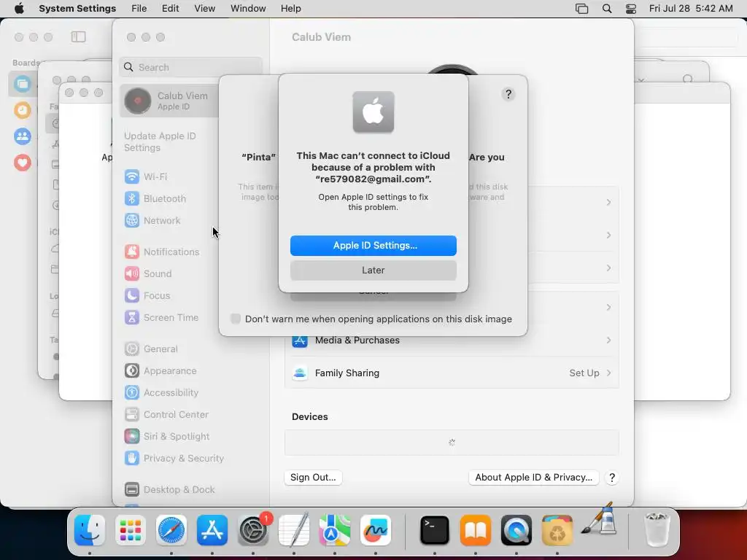The height and width of the screenshot is (560, 747).
Task: Open Books from the Dock
Action: tap(476, 530)
